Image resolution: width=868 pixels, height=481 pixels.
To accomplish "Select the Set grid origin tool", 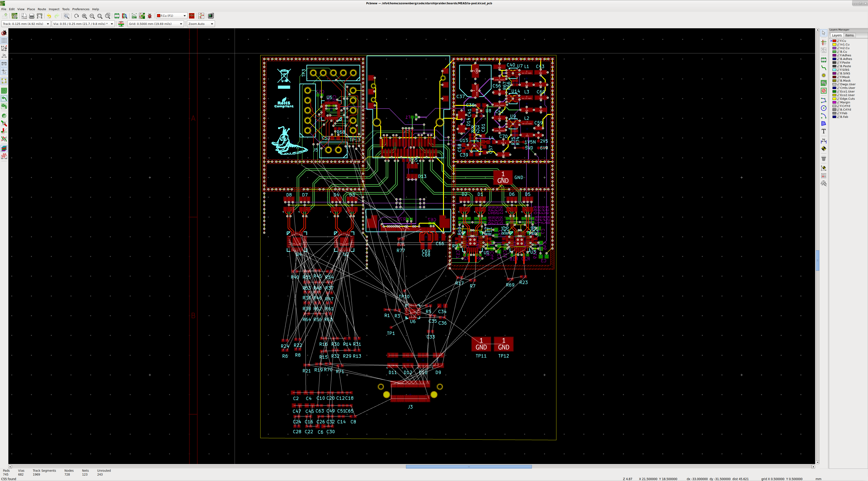I will click(x=823, y=176).
